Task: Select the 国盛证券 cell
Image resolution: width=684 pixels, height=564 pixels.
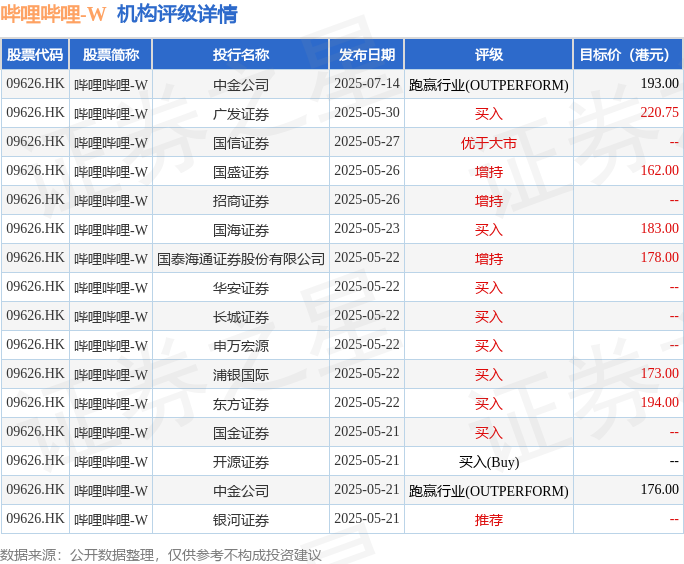Action: coord(241,172)
